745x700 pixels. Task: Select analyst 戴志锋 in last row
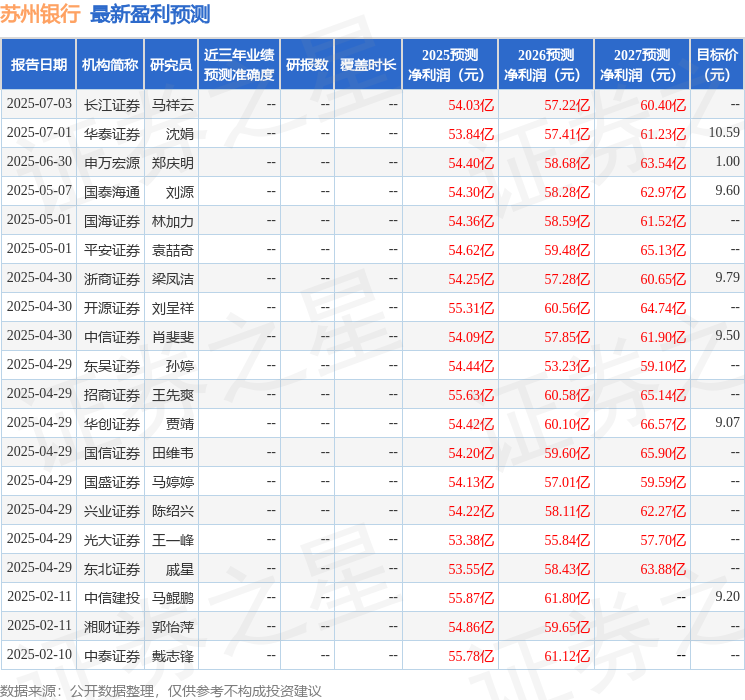point(172,656)
